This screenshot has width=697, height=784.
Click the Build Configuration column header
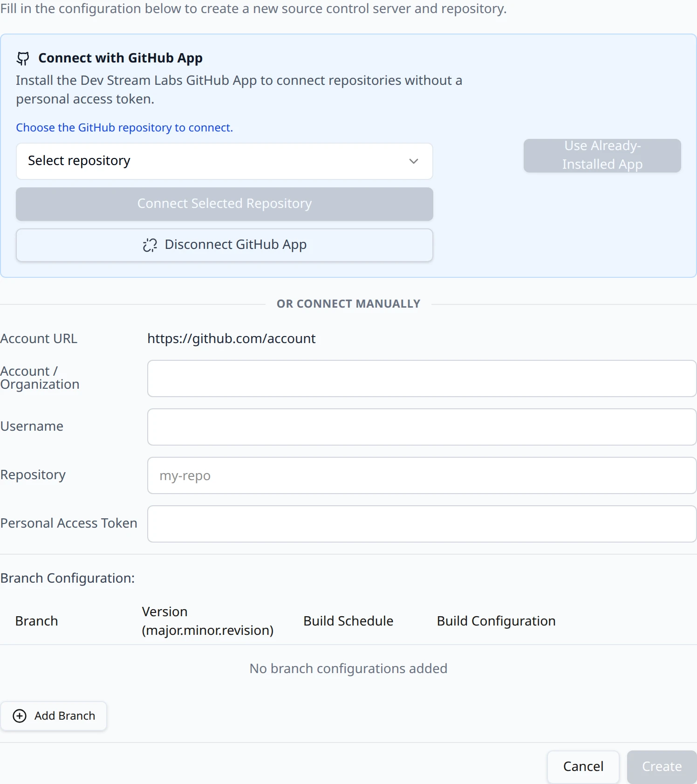click(496, 621)
